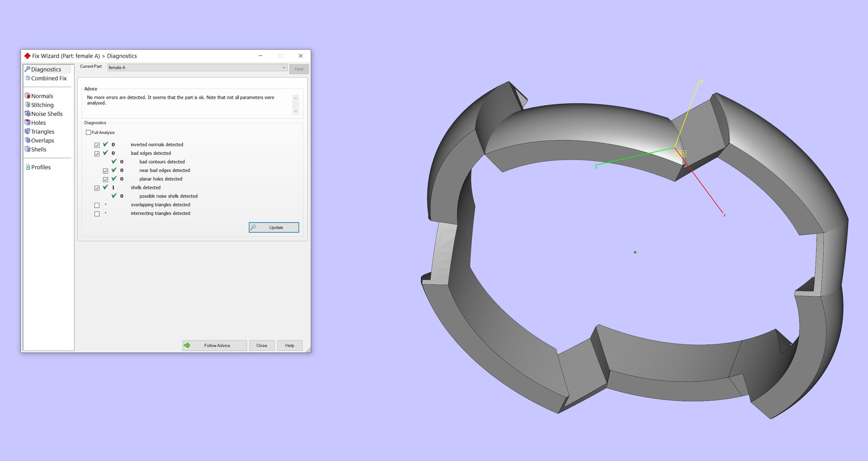
Task: Click the green arrow on Follow Advice
Action: click(187, 345)
